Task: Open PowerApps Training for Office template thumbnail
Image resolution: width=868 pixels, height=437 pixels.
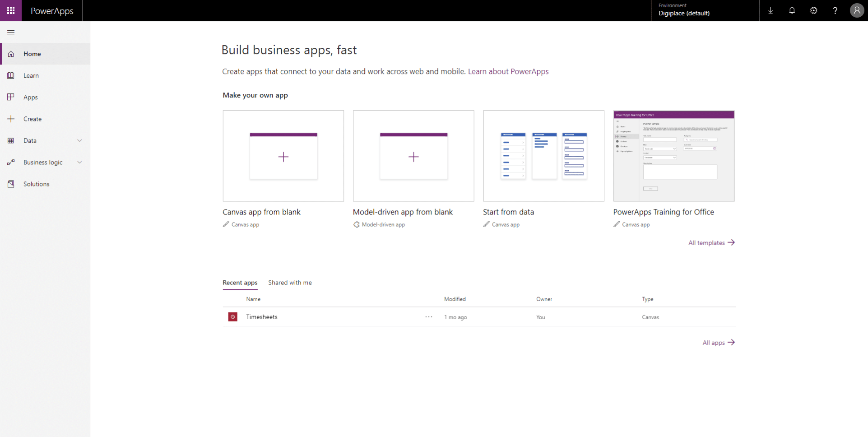Action: pyautogui.click(x=674, y=156)
